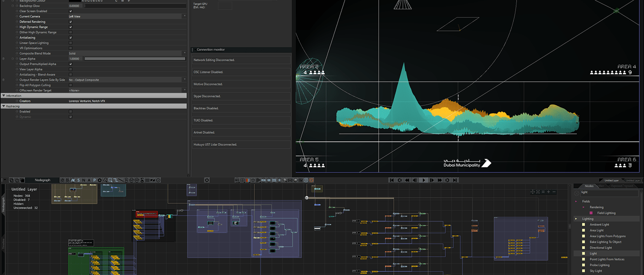Open Current Camera dropdown (Left View)
The height and width of the screenshot is (275, 644).
[127, 16]
